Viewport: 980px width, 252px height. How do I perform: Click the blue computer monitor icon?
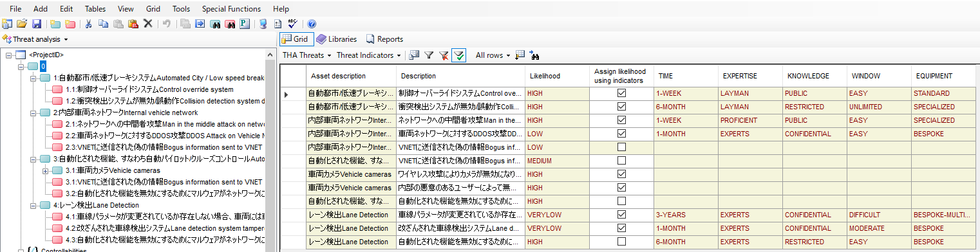click(263, 24)
